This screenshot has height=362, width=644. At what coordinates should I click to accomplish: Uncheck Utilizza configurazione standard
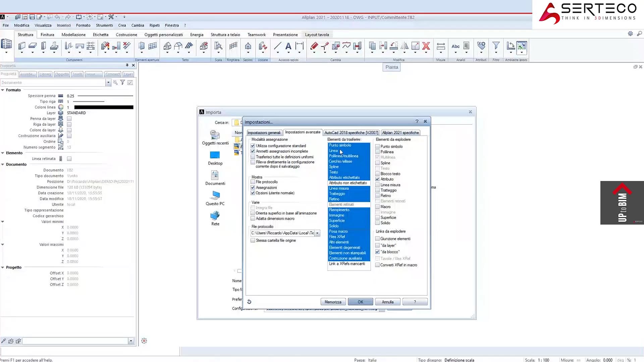coord(253,146)
